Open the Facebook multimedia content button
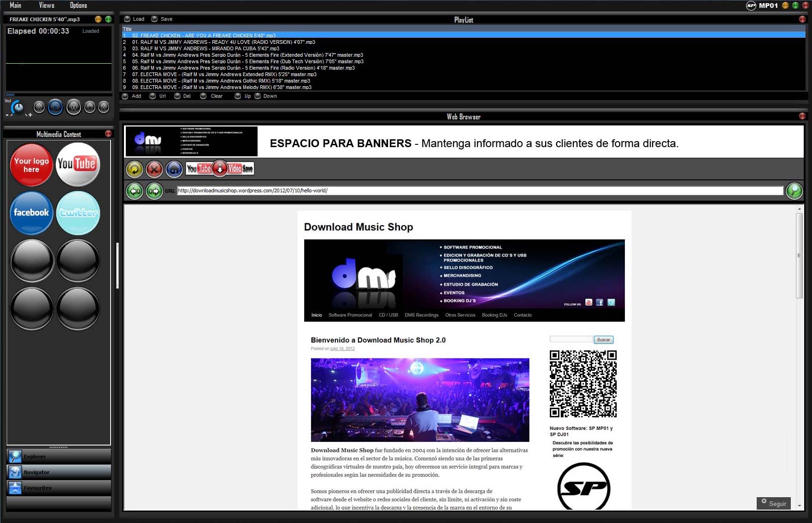Image resolution: width=812 pixels, height=523 pixels. [x=31, y=213]
